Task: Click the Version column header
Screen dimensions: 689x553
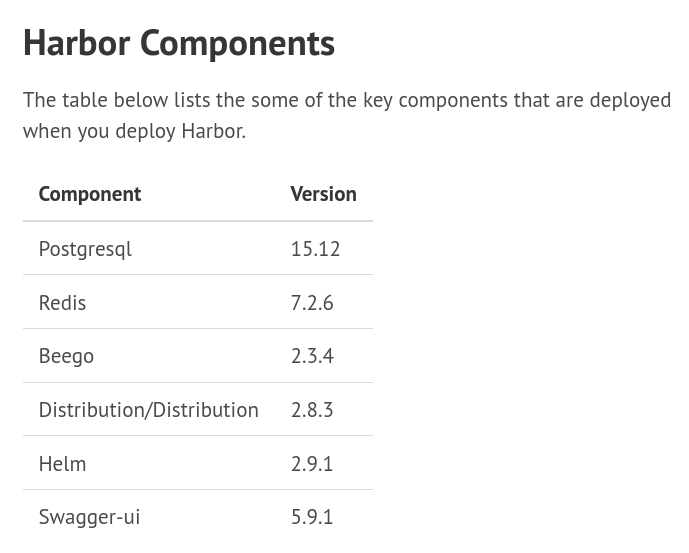Action: pyautogui.click(x=323, y=194)
